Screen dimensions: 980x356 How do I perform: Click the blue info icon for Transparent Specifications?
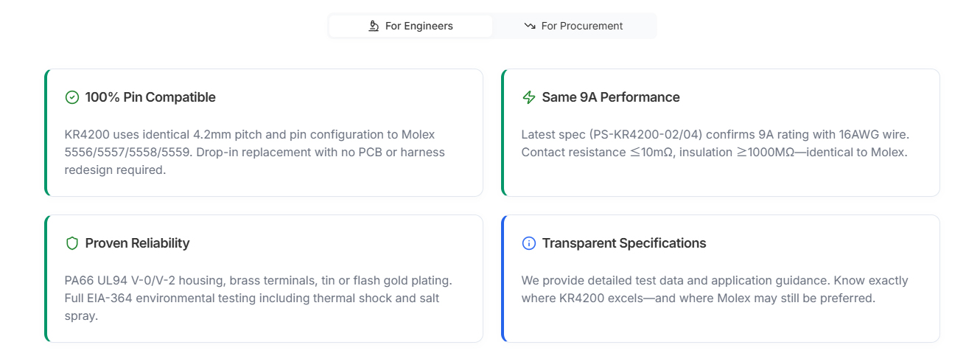pyautogui.click(x=528, y=243)
